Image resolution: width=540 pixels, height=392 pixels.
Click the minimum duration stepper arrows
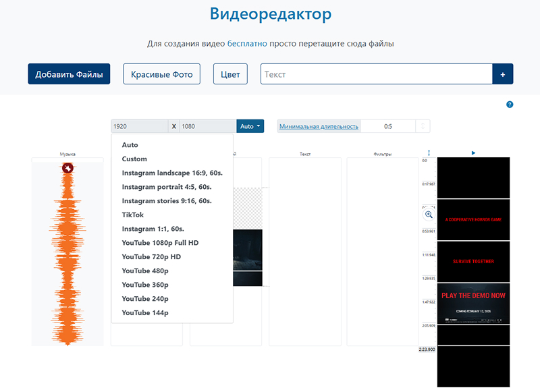tap(423, 126)
